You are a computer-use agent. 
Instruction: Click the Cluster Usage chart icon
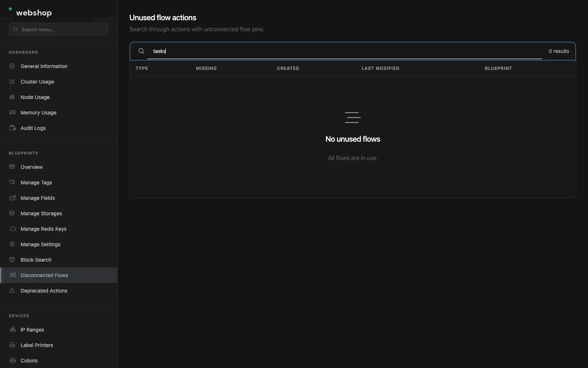pyautogui.click(x=12, y=81)
